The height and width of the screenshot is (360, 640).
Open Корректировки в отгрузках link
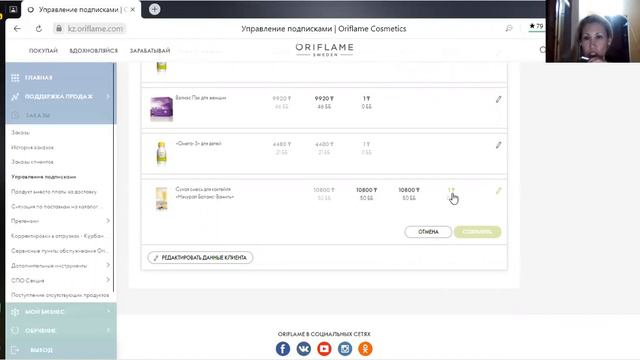pos(58,236)
